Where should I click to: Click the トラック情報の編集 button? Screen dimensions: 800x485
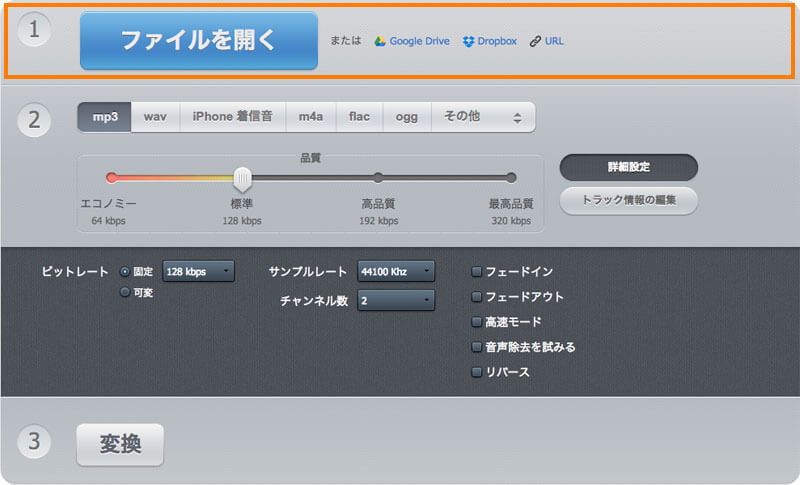point(628,200)
